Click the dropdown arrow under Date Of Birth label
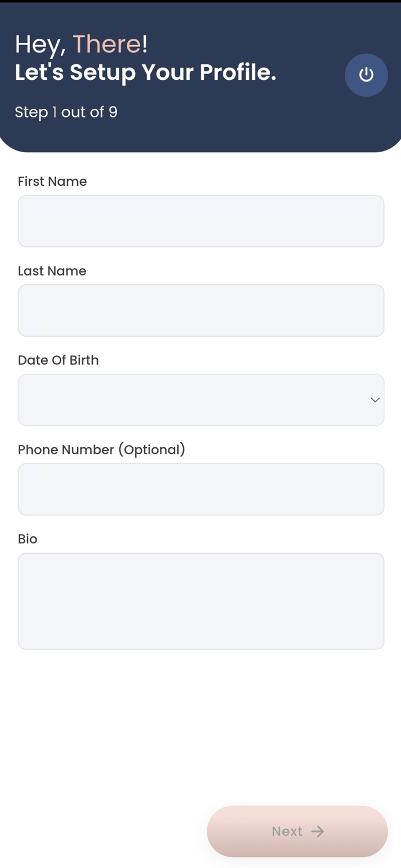 coord(374,400)
